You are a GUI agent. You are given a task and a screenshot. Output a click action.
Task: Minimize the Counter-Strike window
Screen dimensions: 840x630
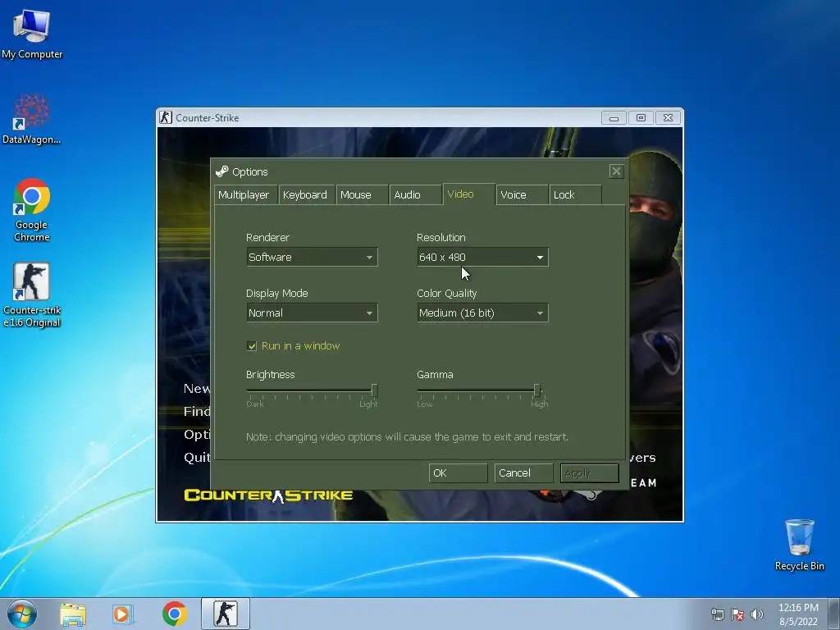click(x=614, y=118)
